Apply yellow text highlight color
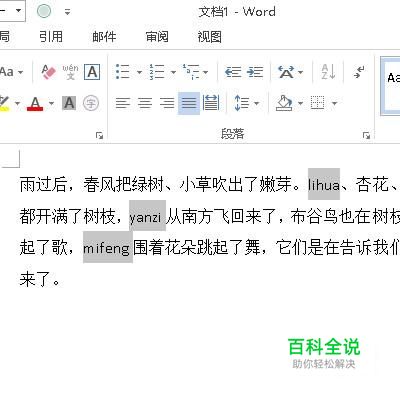The height and width of the screenshot is (400, 400). click(5, 103)
